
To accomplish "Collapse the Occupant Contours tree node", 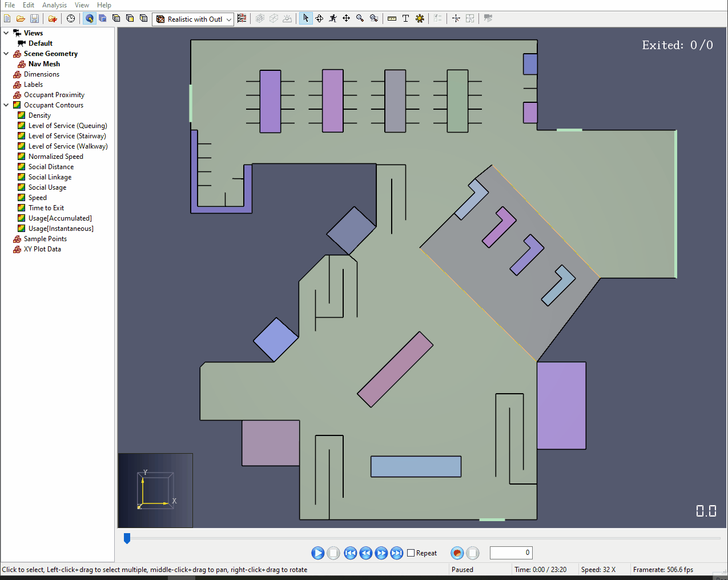I will click(x=6, y=105).
